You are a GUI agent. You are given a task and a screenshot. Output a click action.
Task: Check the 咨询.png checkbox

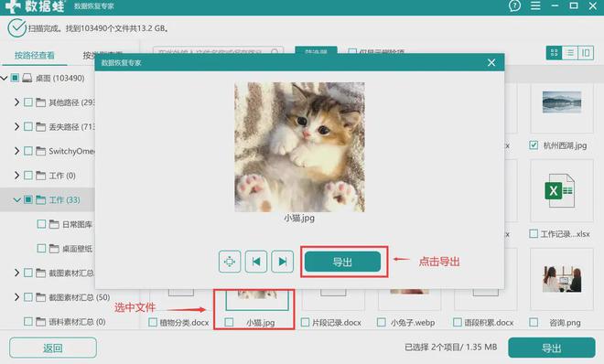534,322
